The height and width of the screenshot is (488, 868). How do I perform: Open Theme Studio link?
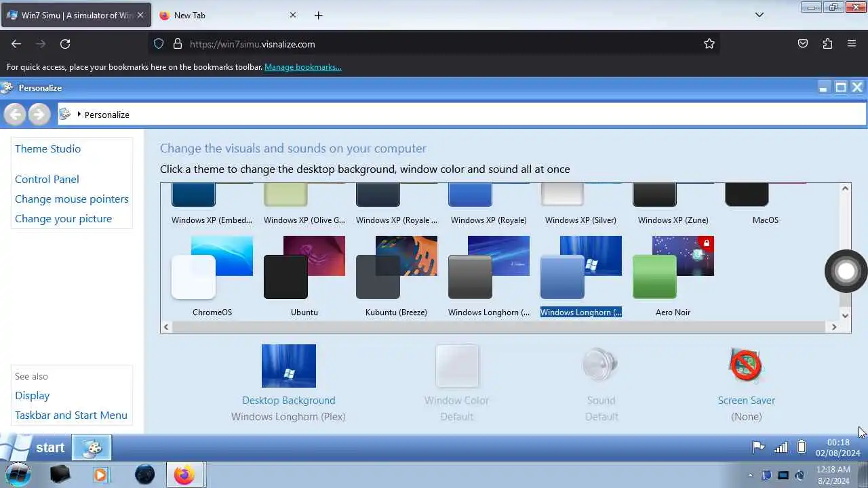pos(47,149)
